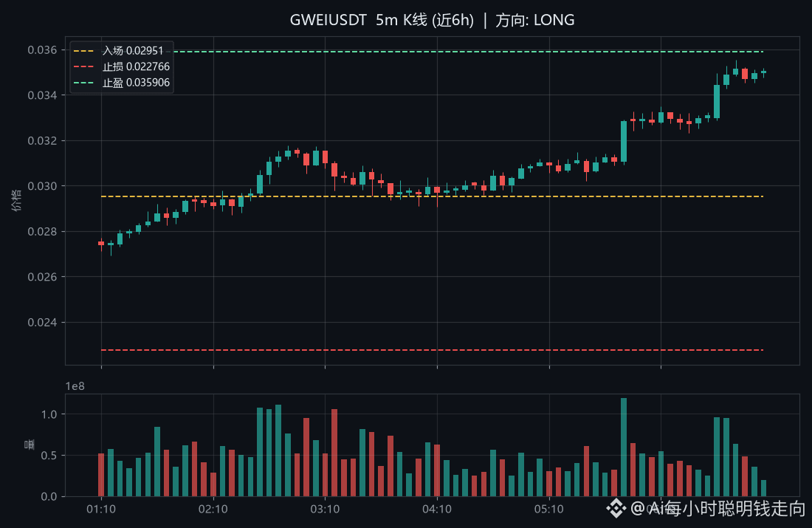Click the 05:10 time axis label
The width and height of the screenshot is (812, 528).
point(549,509)
